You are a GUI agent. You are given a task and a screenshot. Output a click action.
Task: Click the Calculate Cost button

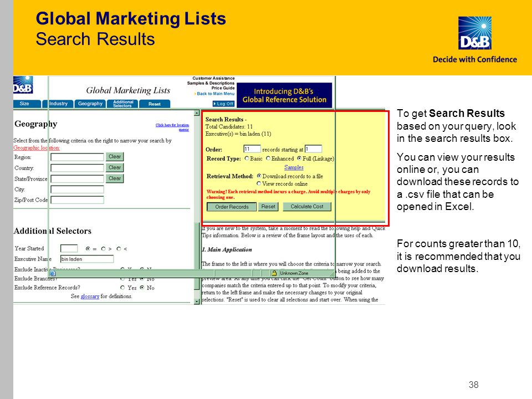[306, 207]
